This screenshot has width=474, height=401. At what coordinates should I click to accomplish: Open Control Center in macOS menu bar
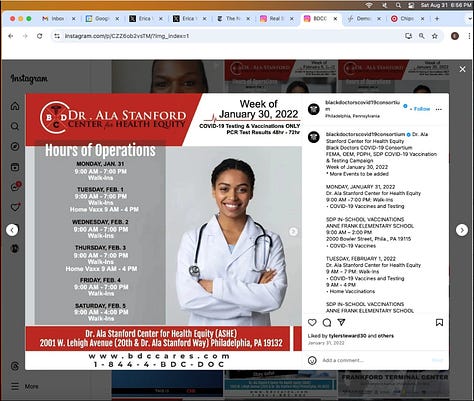tap(411, 5)
